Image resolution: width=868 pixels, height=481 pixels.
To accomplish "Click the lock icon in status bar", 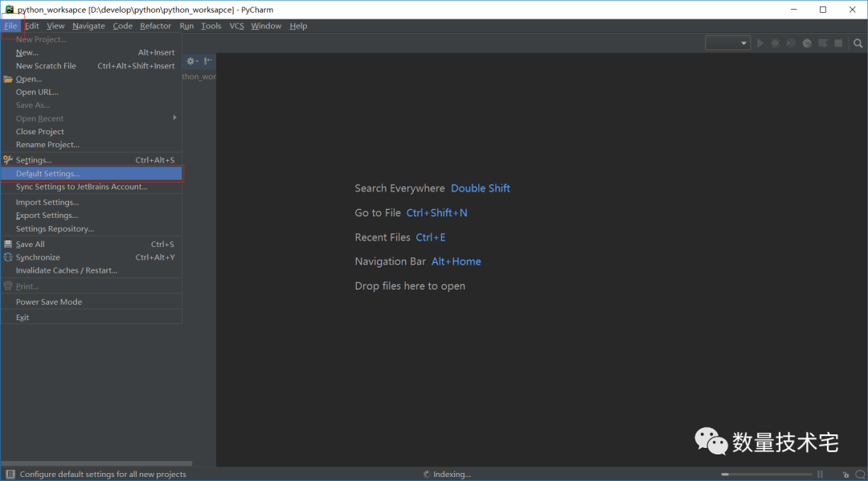I will click(x=845, y=475).
